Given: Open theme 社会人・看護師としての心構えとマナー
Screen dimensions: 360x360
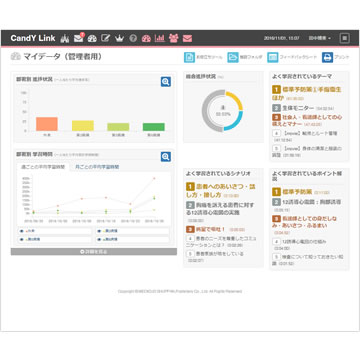Looking at the screenshot, I should click(307, 121).
